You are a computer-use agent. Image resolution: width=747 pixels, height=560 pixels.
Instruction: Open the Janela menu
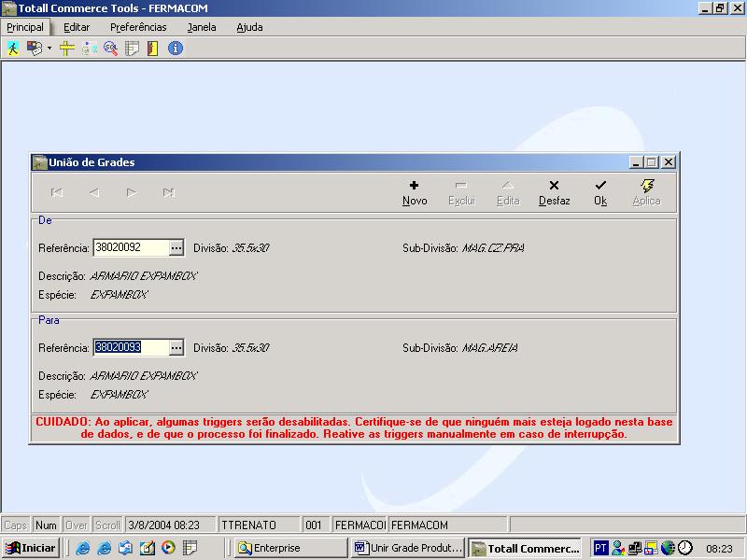click(201, 27)
